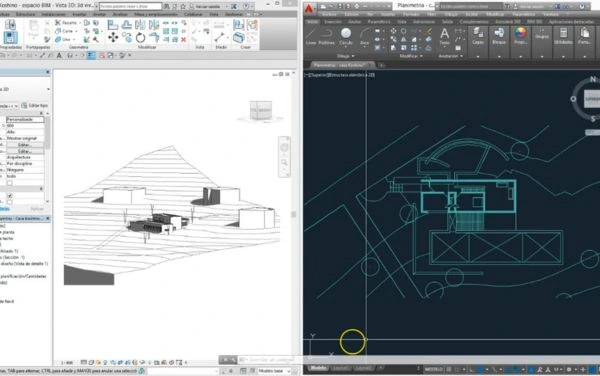The image size is (600, 376).
Task: Click the Measure tool in Revit's Medir panel
Action: coord(220,37)
